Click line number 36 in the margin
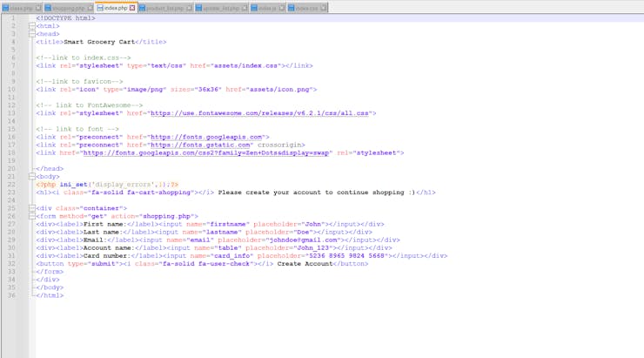644x358 pixels. point(11,295)
